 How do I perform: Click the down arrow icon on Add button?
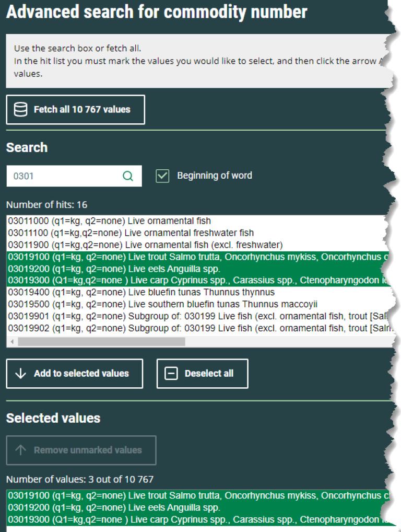[x=21, y=374]
